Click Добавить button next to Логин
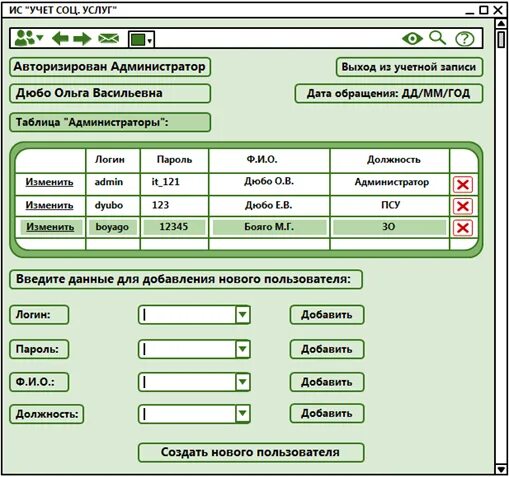The width and height of the screenshot is (509, 477). click(327, 315)
